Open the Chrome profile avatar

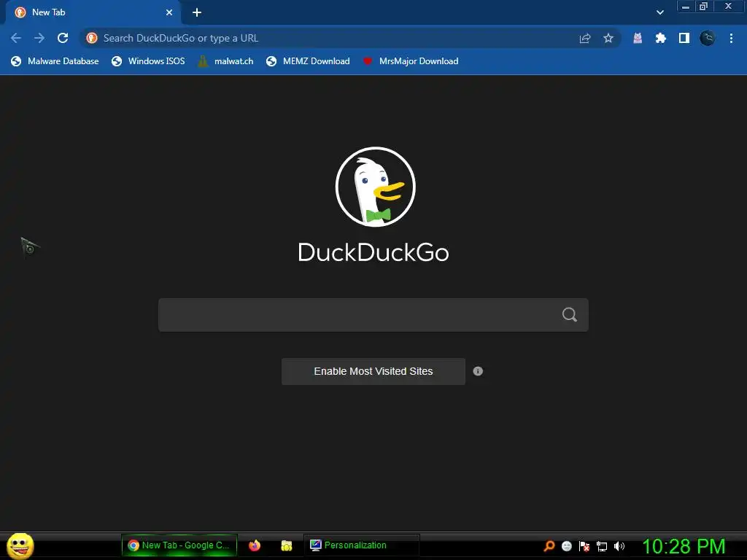pos(707,38)
